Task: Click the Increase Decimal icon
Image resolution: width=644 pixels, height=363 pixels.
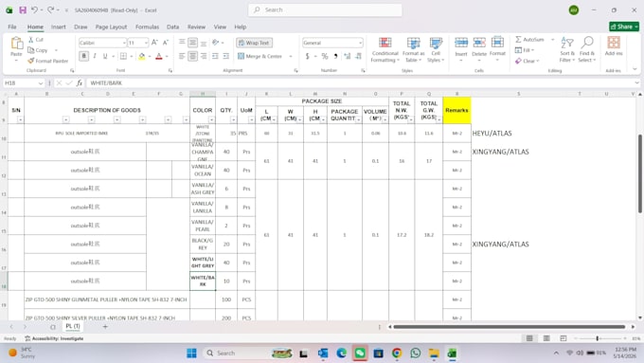Action: (347, 56)
